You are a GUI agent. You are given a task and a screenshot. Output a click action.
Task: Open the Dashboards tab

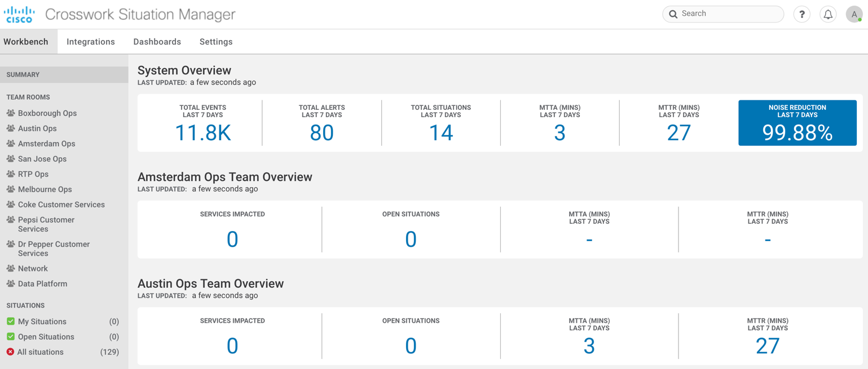[x=157, y=42]
